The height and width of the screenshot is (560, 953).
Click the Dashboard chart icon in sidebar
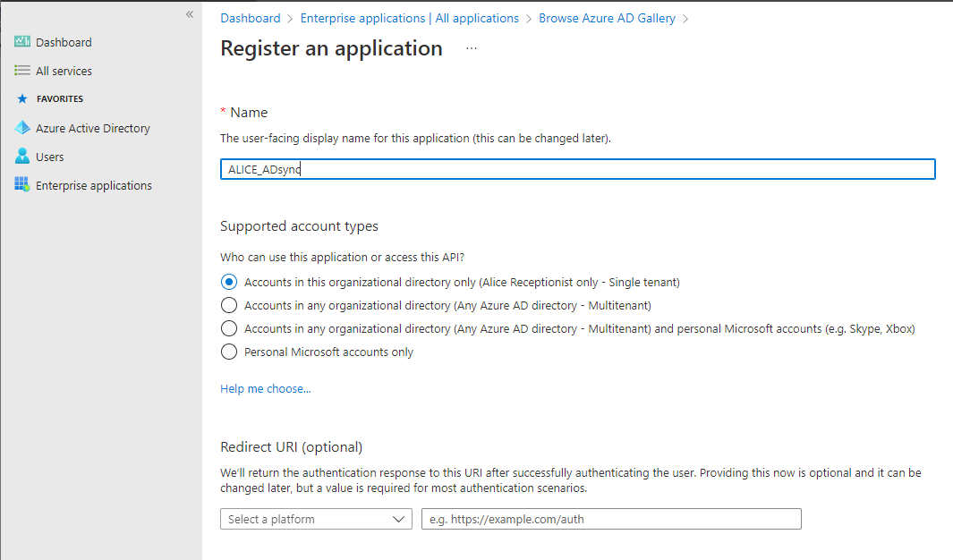22,41
